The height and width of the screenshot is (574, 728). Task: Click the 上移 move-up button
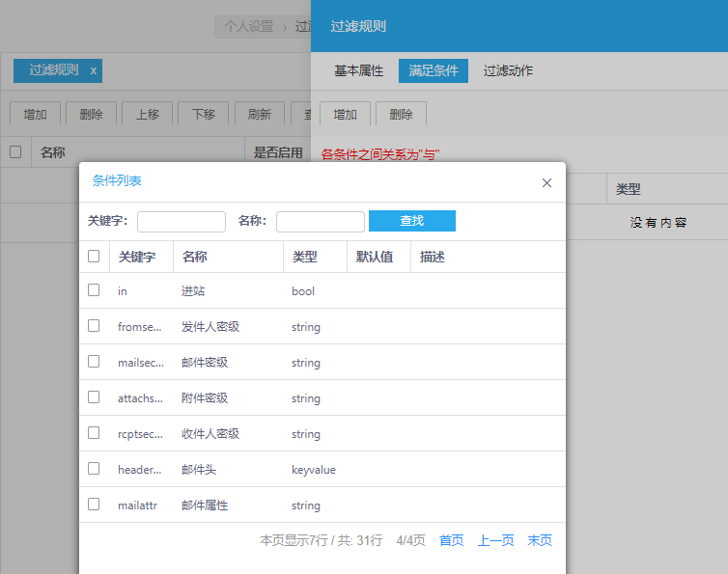tap(147, 114)
